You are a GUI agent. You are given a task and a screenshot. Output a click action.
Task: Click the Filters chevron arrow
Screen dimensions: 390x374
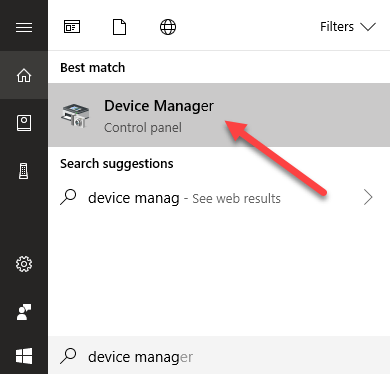coord(368,27)
